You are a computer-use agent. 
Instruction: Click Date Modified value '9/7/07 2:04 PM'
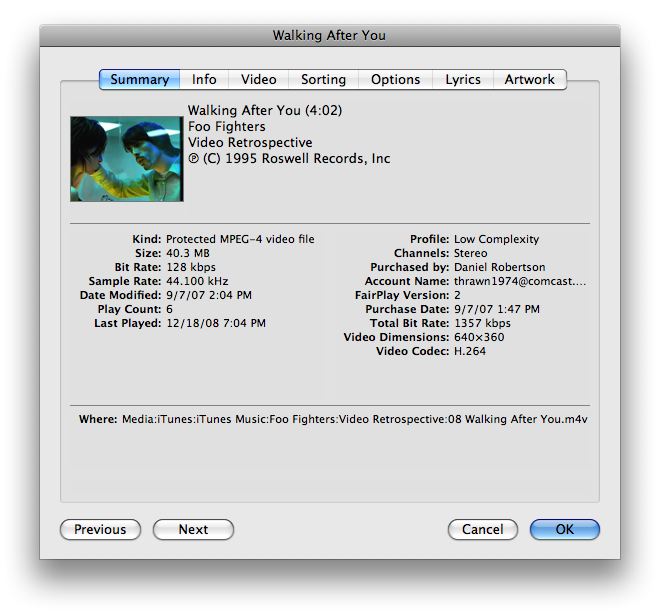(209, 295)
